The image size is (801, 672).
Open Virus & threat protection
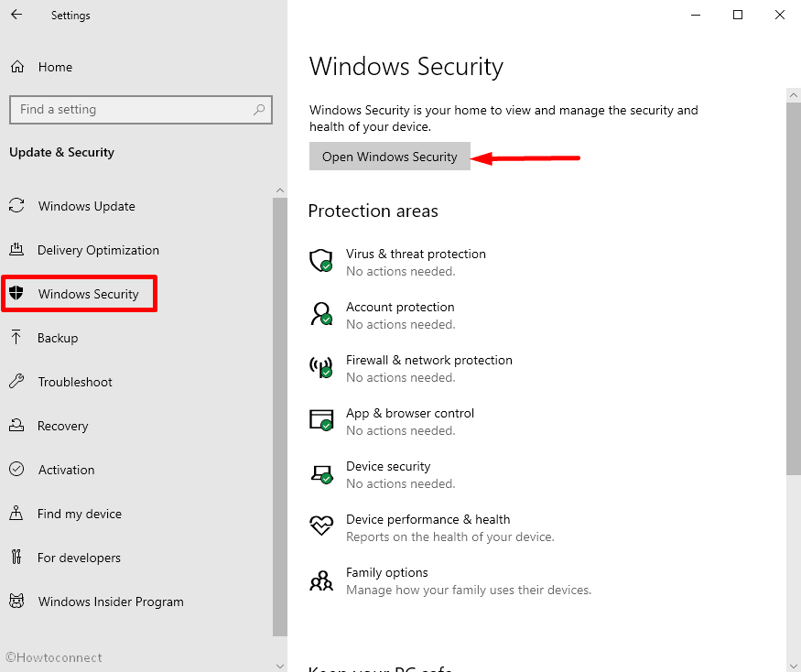click(416, 254)
